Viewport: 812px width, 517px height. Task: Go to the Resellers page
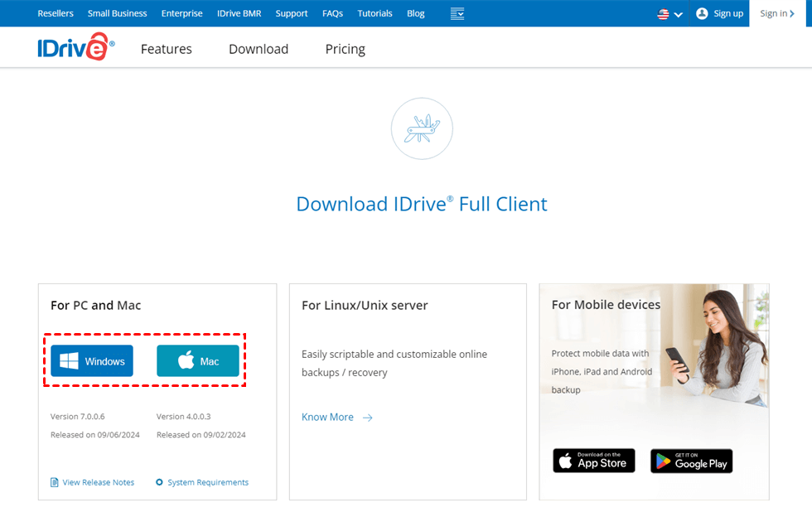56,13
